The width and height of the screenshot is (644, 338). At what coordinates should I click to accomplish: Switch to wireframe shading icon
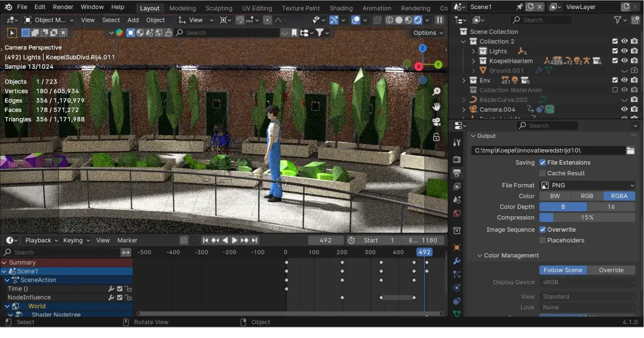[x=389, y=20]
